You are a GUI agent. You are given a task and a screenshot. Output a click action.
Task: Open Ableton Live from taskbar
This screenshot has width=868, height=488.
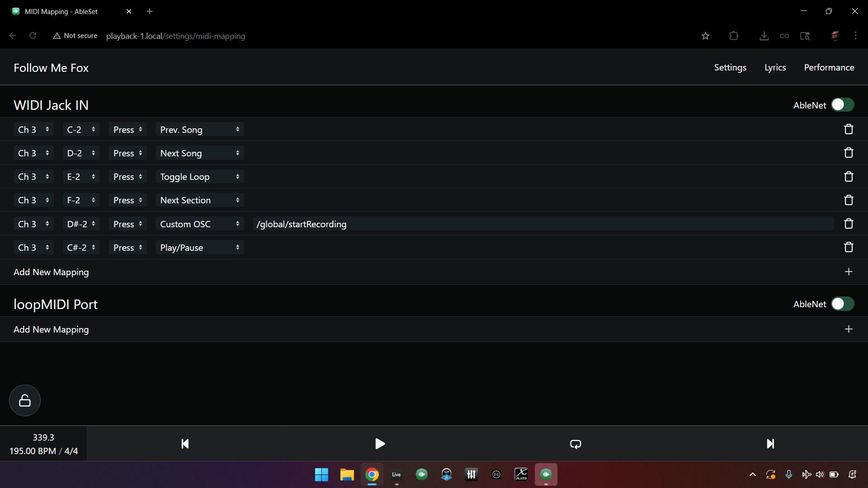[396, 474]
